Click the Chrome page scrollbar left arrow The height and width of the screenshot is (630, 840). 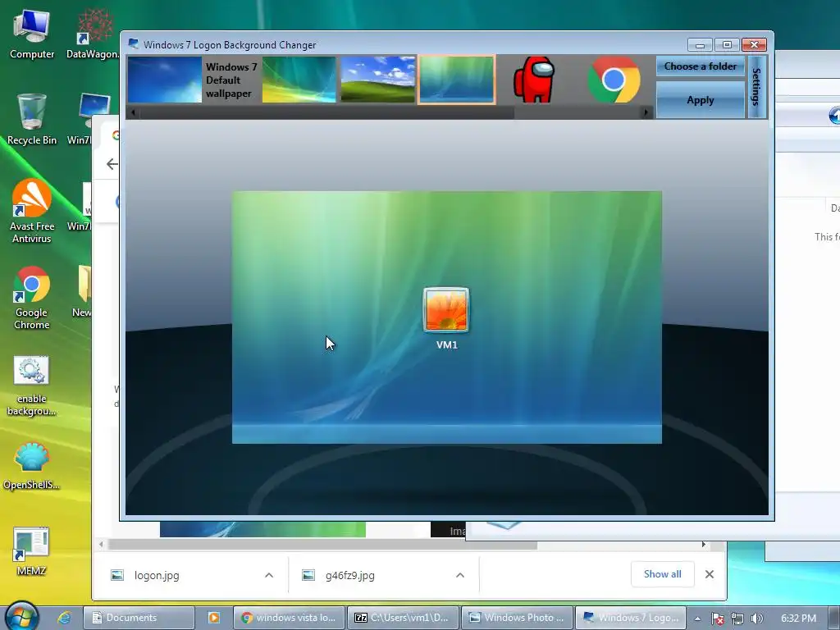pyautogui.click(x=101, y=545)
